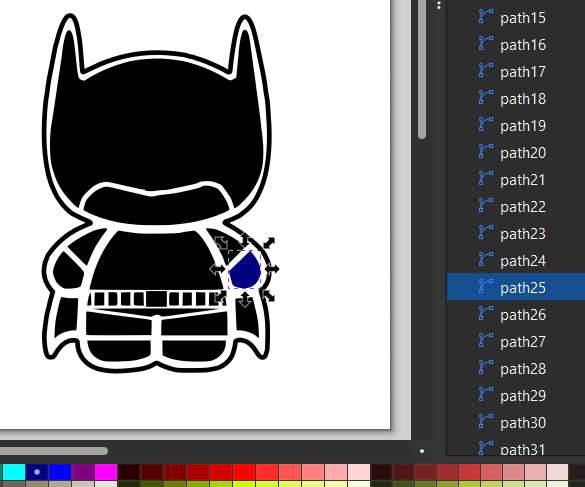Image resolution: width=585 pixels, height=487 pixels.
Task: Pick path23 in the objects panel
Action: [516, 234]
